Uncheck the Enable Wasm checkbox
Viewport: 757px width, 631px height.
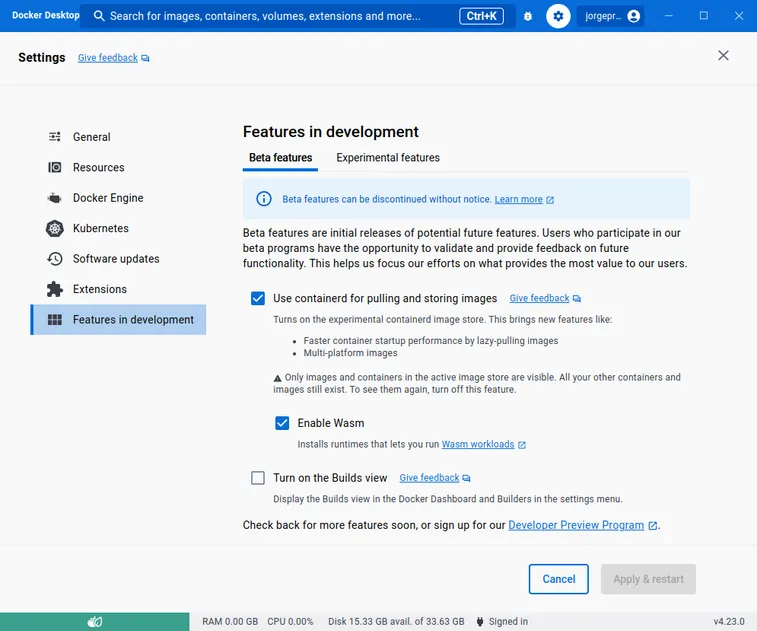(x=282, y=423)
